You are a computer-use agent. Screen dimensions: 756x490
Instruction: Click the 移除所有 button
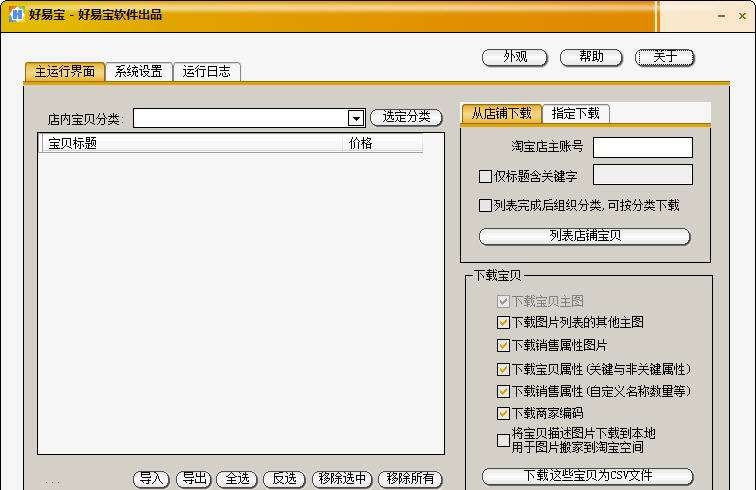point(410,478)
